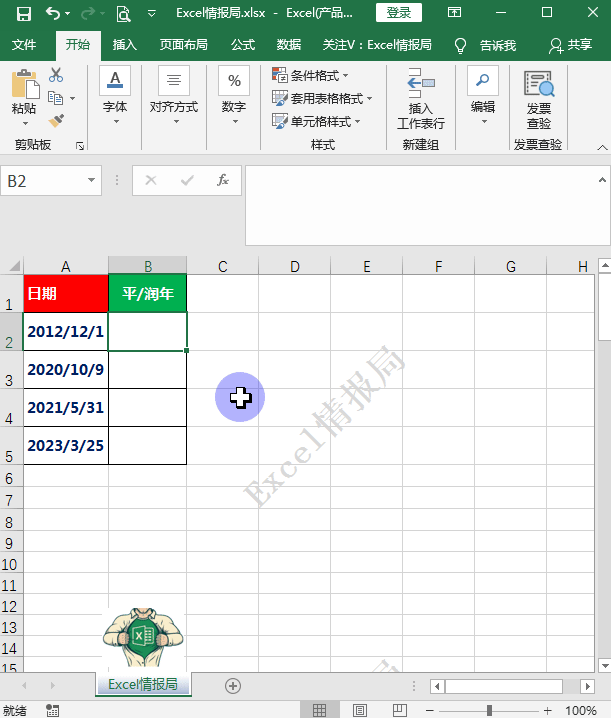Open 套用表格格式 table styles menu
Viewport: 611px width, 718px height.
322,98
